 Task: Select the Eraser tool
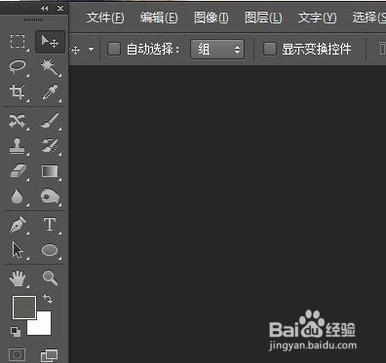(x=17, y=171)
